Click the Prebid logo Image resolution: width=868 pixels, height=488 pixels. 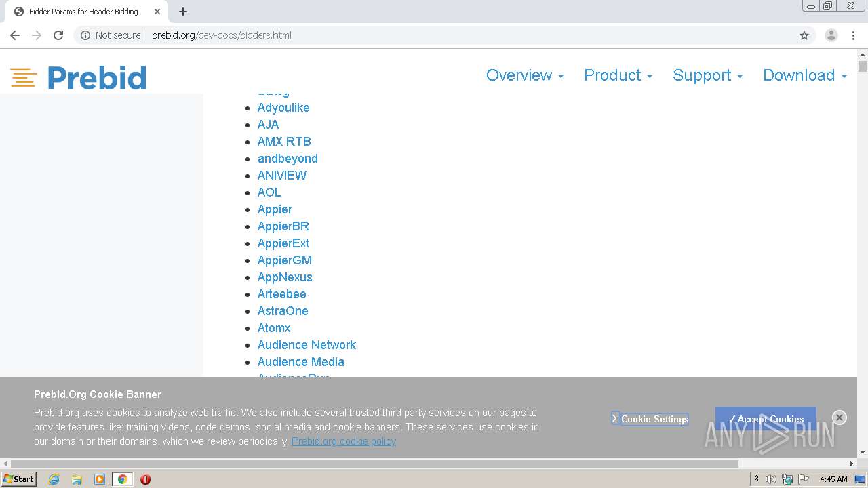coord(78,78)
